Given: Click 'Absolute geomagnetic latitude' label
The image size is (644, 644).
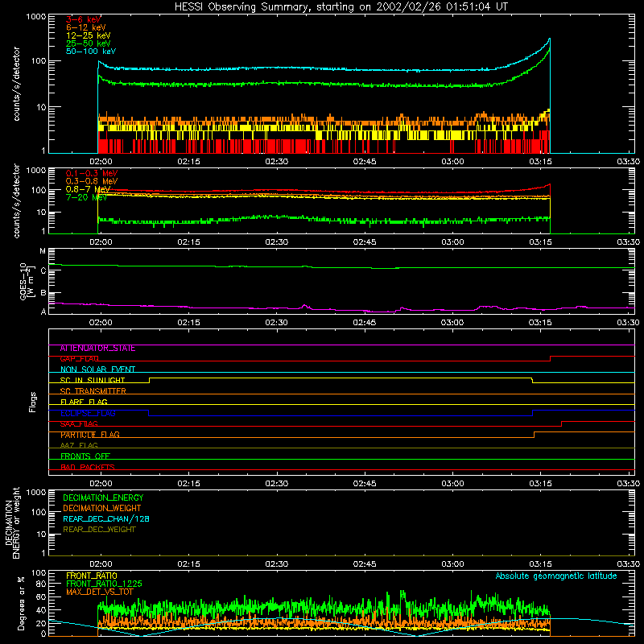Looking at the screenshot, I should click(556, 576).
